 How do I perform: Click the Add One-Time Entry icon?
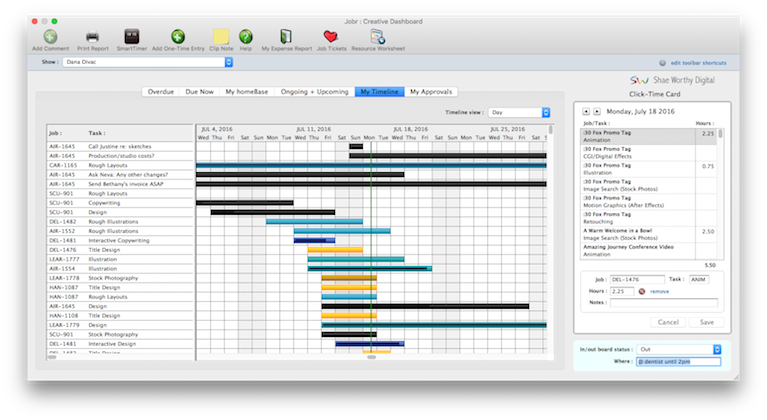pyautogui.click(x=178, y=37)
